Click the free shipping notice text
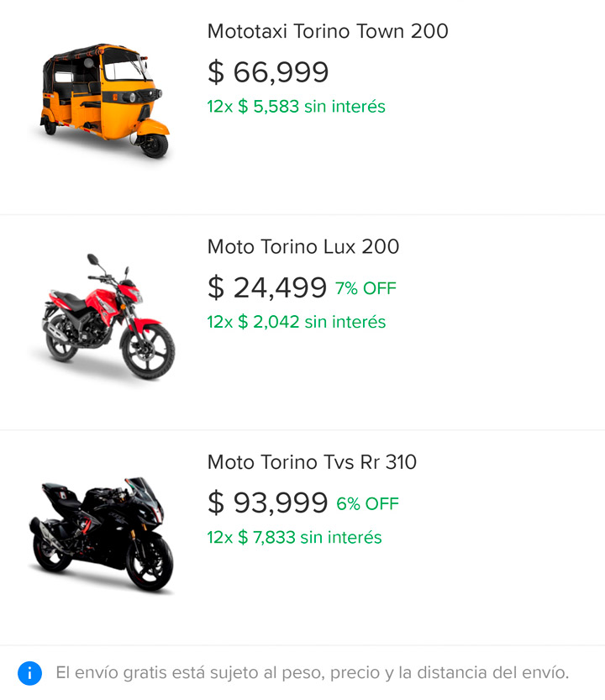Screen dimensions: 605x700 click(x=312, y=673)
